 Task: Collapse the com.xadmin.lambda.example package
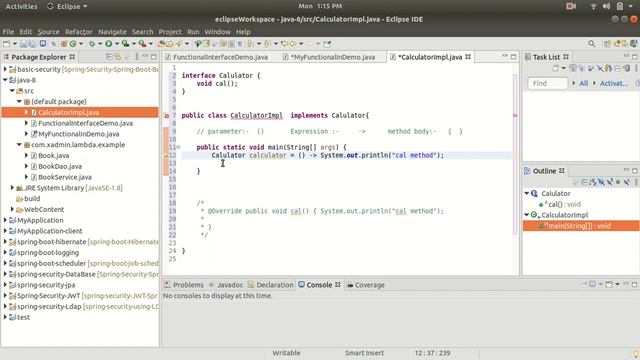(x=19, y=144)
